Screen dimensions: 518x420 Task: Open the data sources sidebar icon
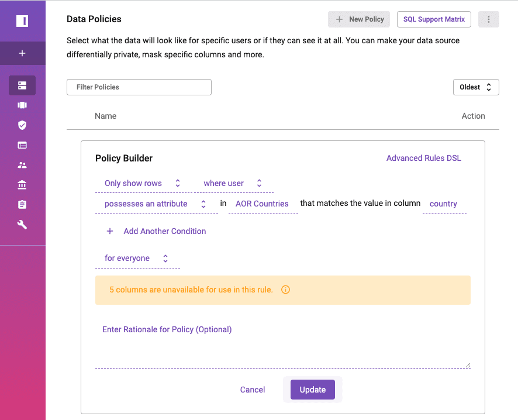22,85
